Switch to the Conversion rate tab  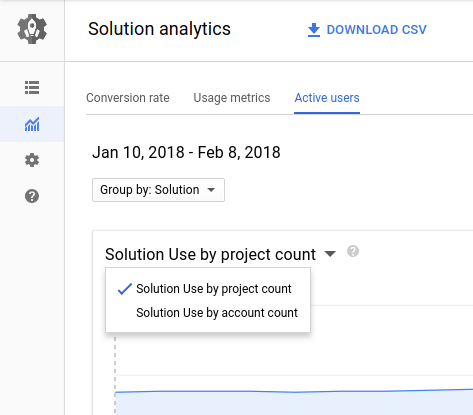[128, 98]
